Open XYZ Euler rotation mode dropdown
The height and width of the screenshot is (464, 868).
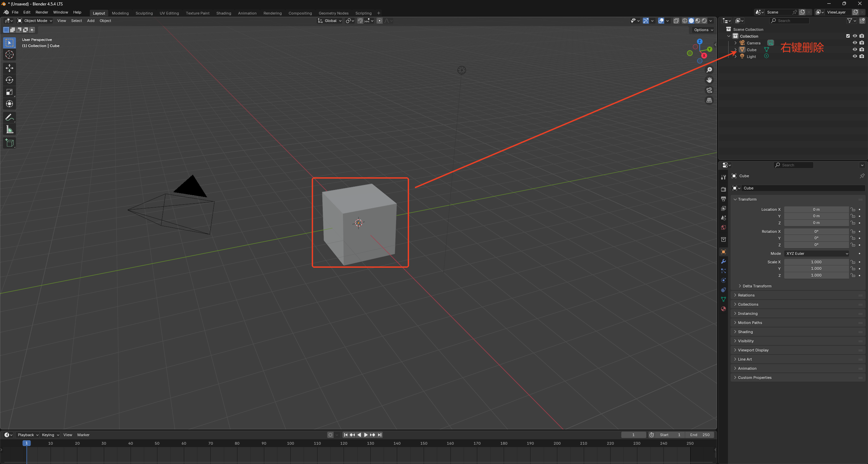[816, 254]
